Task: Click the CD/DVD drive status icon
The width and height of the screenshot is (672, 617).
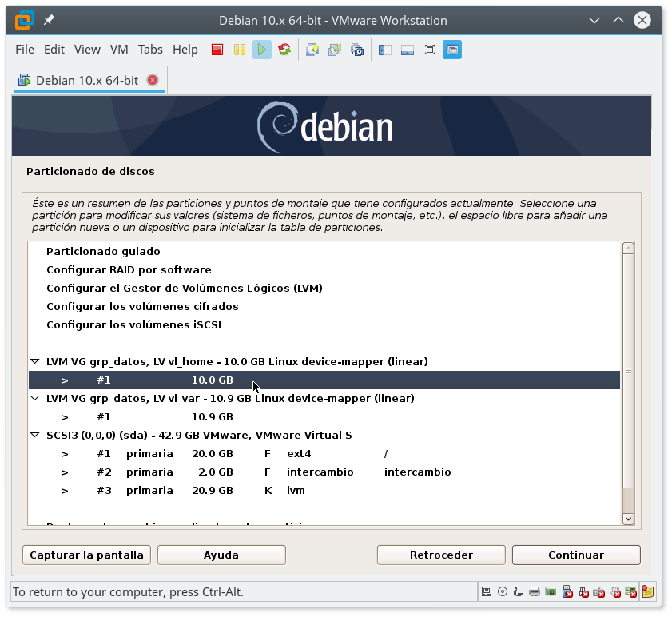Action: [503, 592]
